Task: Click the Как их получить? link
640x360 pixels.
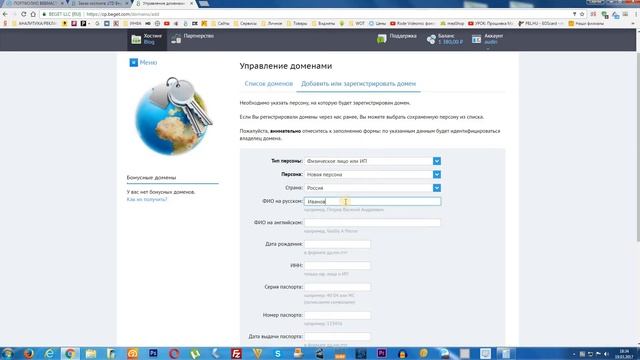Action: 147,200
